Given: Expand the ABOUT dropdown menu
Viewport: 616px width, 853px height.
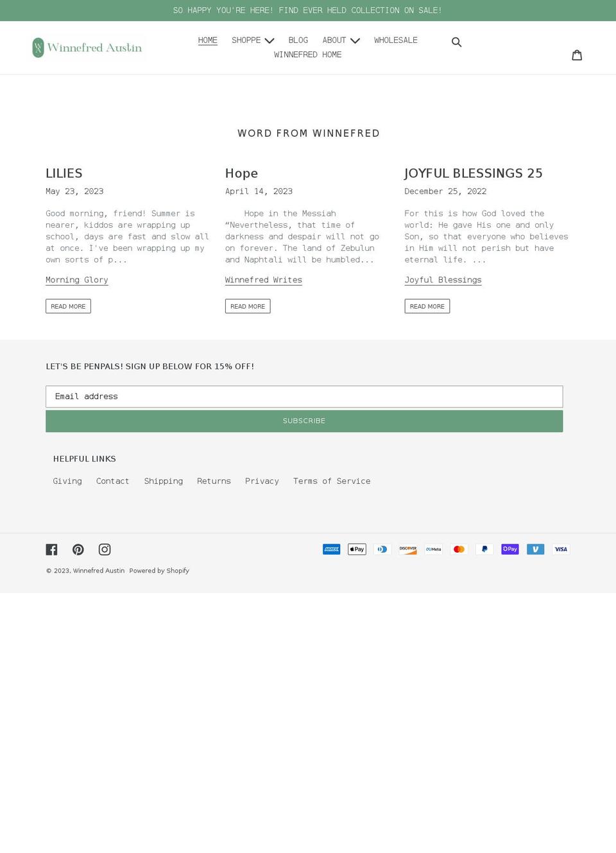Looking at the screenshot, I should 341,40.
